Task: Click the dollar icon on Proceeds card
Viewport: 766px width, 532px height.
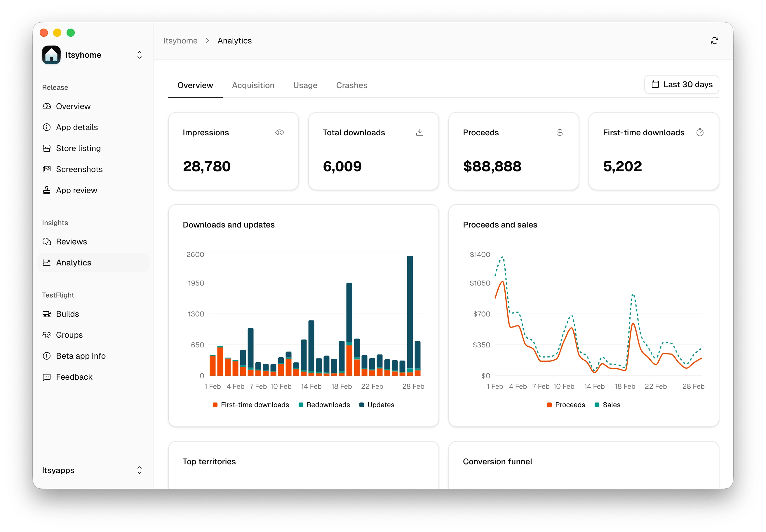Action: click(560, 132)
